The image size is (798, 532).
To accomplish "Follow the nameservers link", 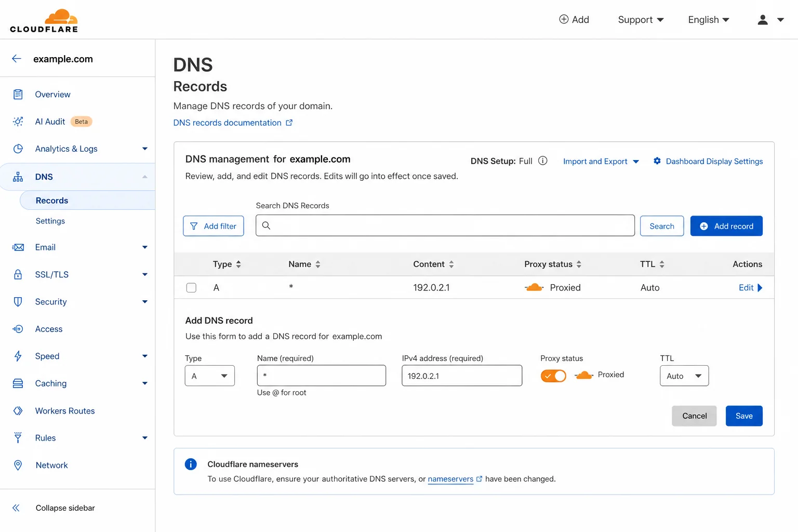I will click(x=450, y=479).
